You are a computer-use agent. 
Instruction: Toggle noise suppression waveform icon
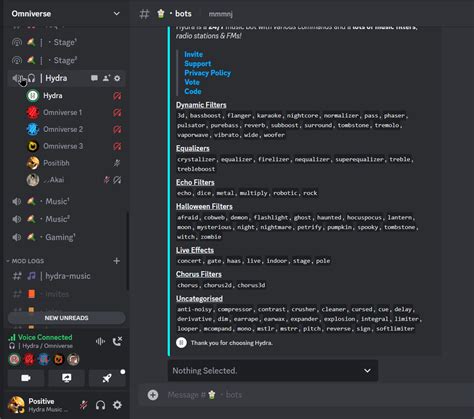pos(100,341)
